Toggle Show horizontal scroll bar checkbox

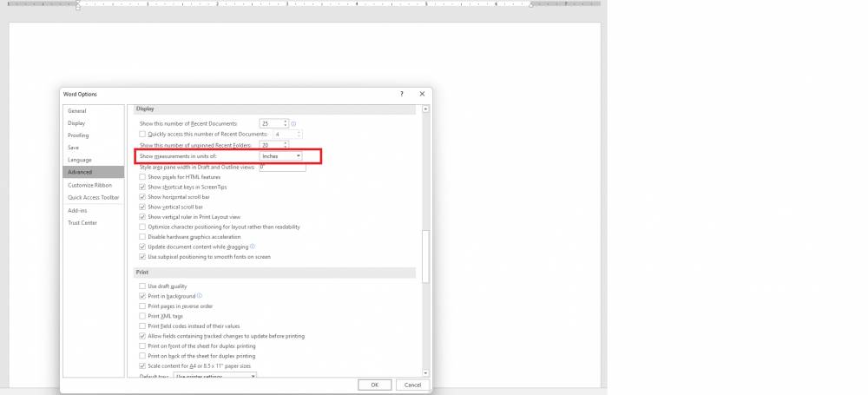coord(142,197)
